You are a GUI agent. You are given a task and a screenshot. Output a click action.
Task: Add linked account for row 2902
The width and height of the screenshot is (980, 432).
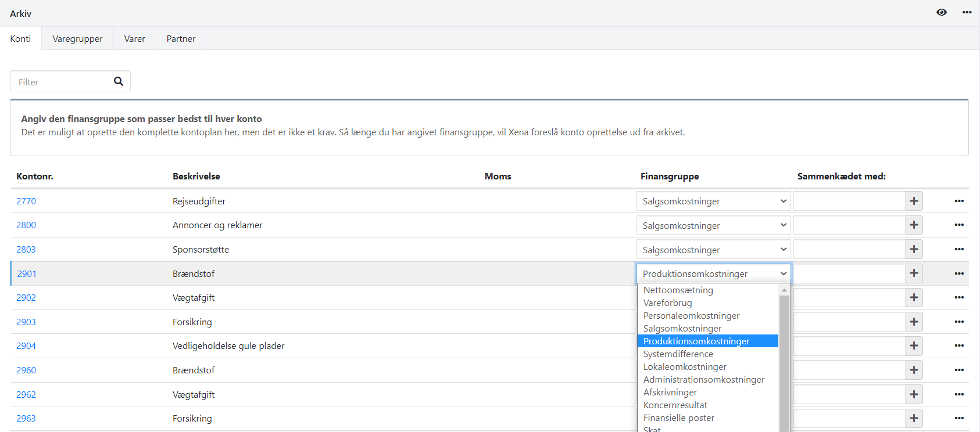914,297
